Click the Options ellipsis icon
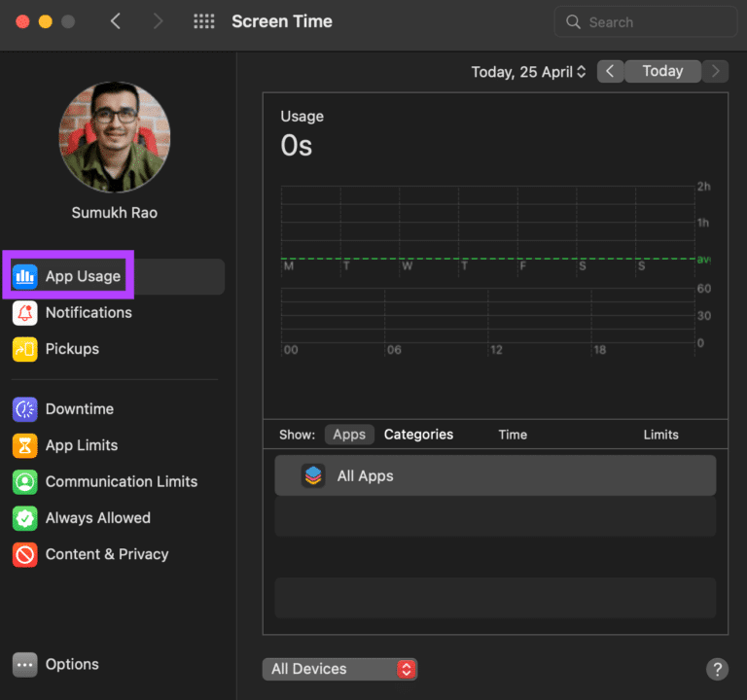747x700 pixels. (24, 664)
